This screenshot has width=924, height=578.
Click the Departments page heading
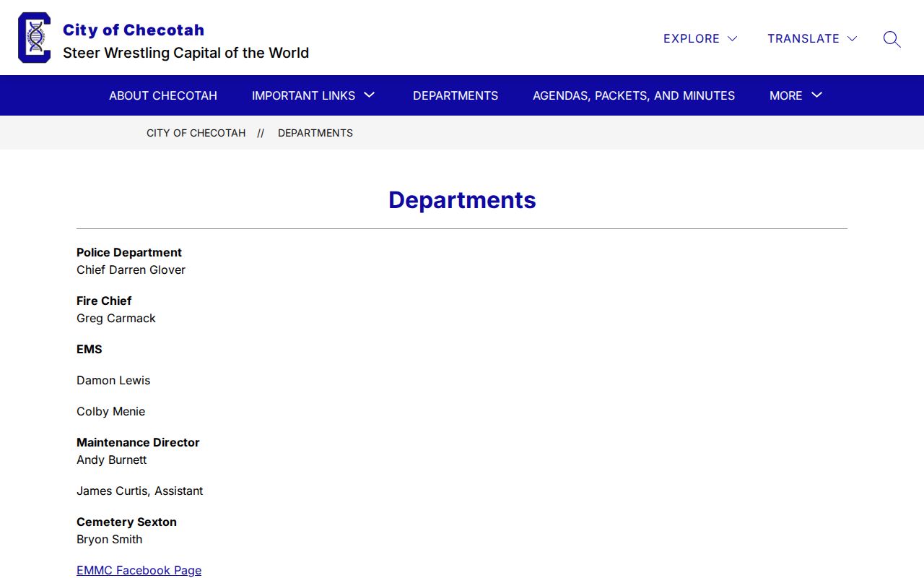tap(462, 200)
